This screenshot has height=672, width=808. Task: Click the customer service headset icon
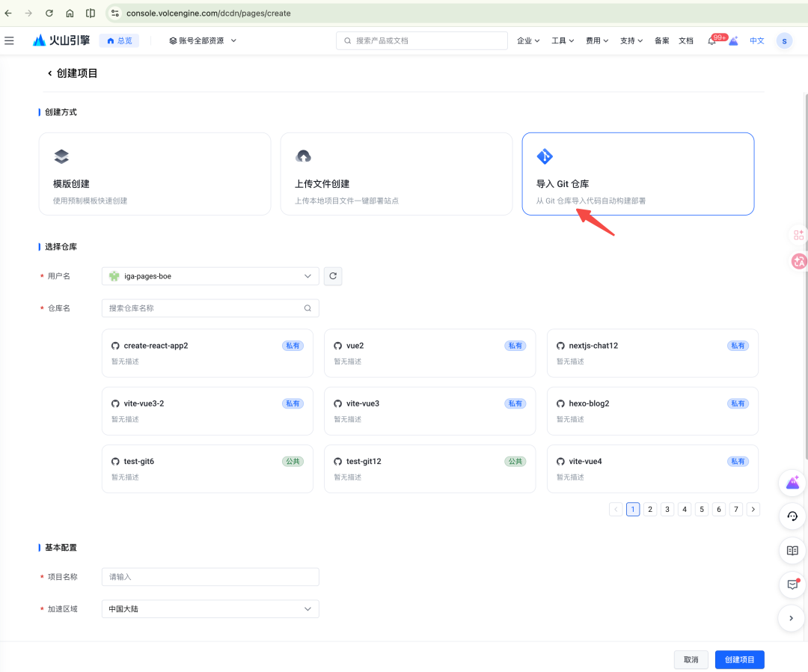click(792, 516)
